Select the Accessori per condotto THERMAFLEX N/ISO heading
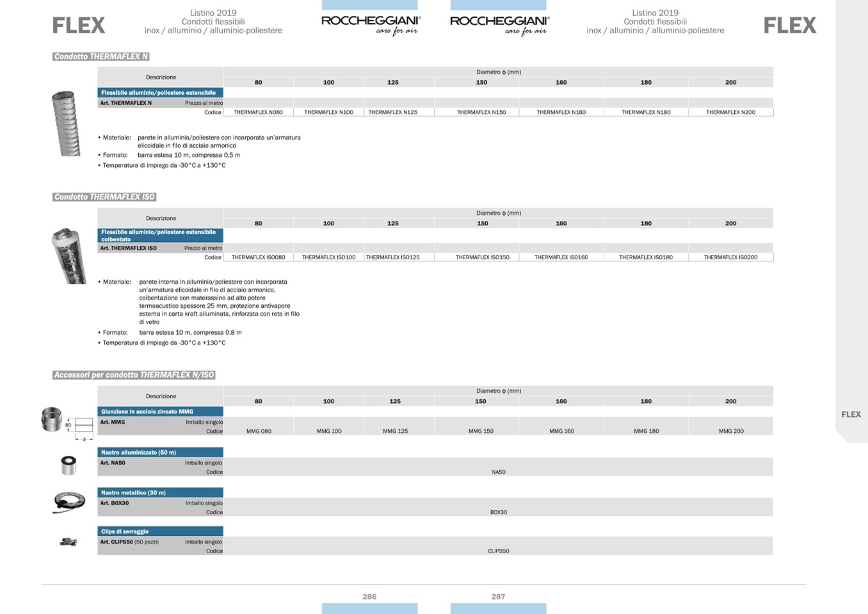The height and width of the screenshot is (614, 868). [134, 375]
